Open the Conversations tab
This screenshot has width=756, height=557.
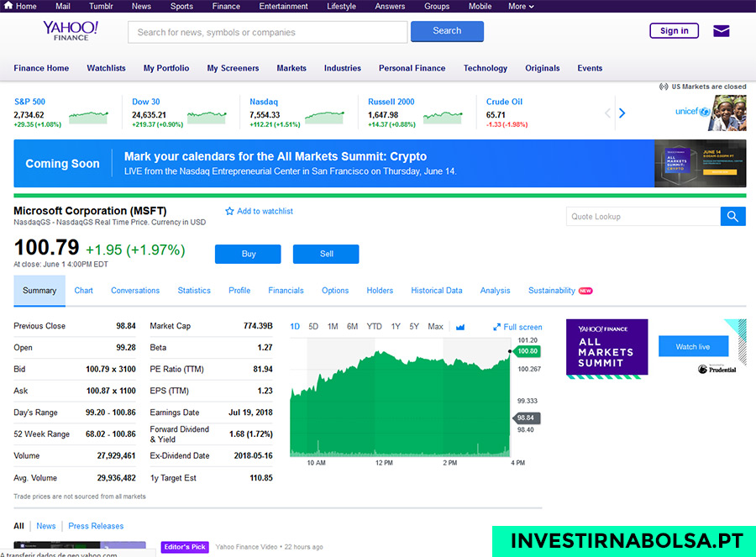tap(135, 291)
